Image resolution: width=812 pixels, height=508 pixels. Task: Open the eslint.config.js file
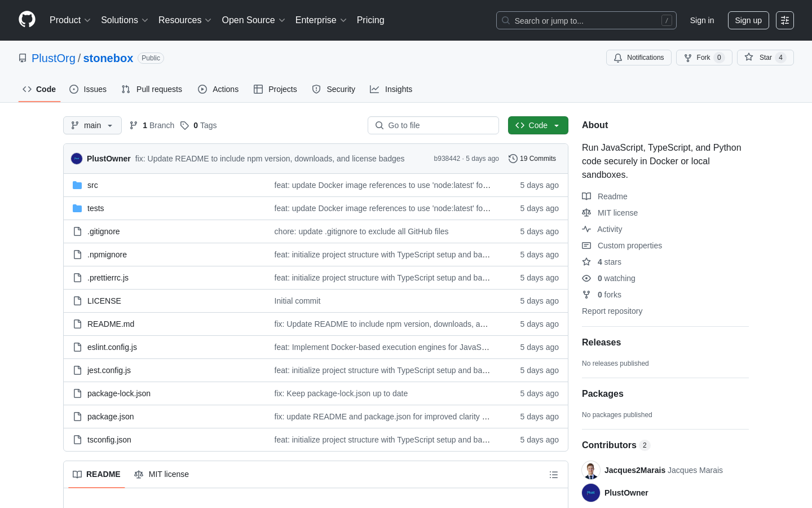pyautogui.click(x=112, y=347)
